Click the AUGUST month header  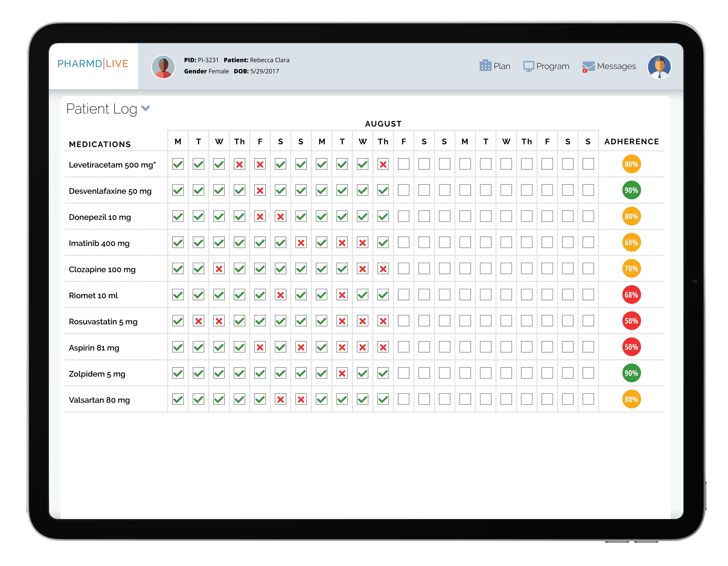tap(383, 124)
